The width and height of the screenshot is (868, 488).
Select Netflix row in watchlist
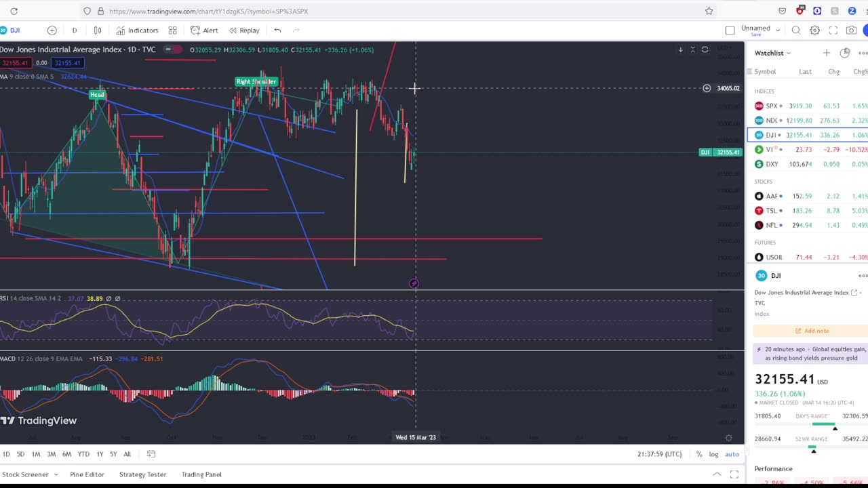[x=808, y=225]
